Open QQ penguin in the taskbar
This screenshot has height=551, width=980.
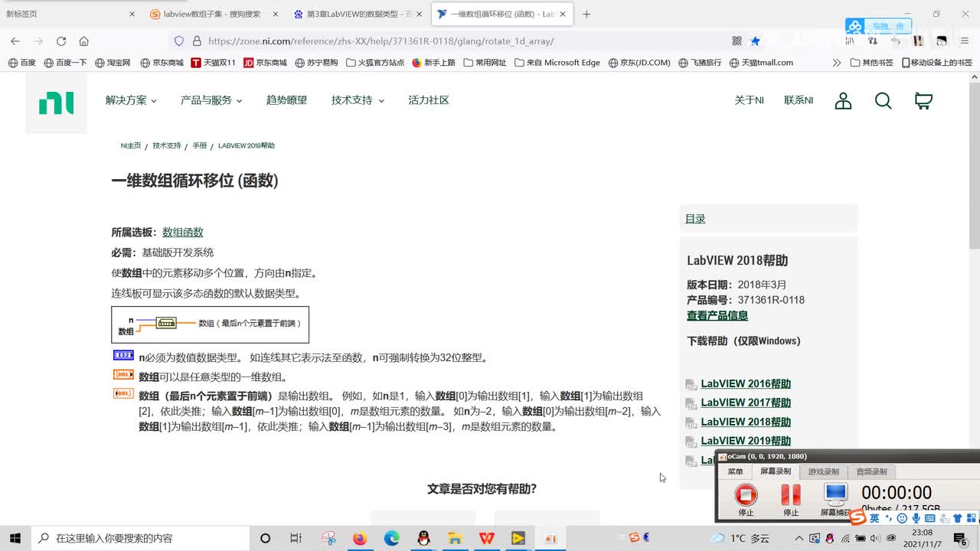pos(423,538)
